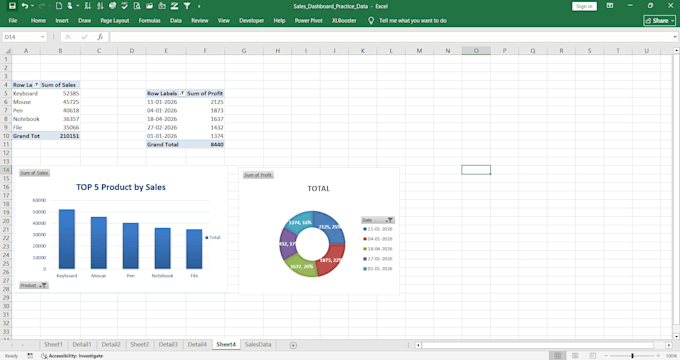
Task: Click the macro recording icon in the status bar
Action: [x=30, y=356]
